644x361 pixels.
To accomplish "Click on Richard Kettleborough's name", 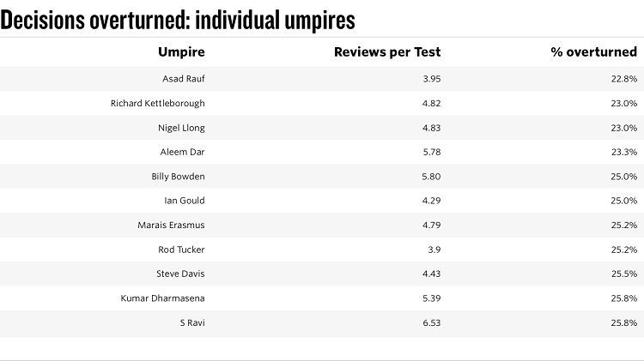I will pos(157,103).
